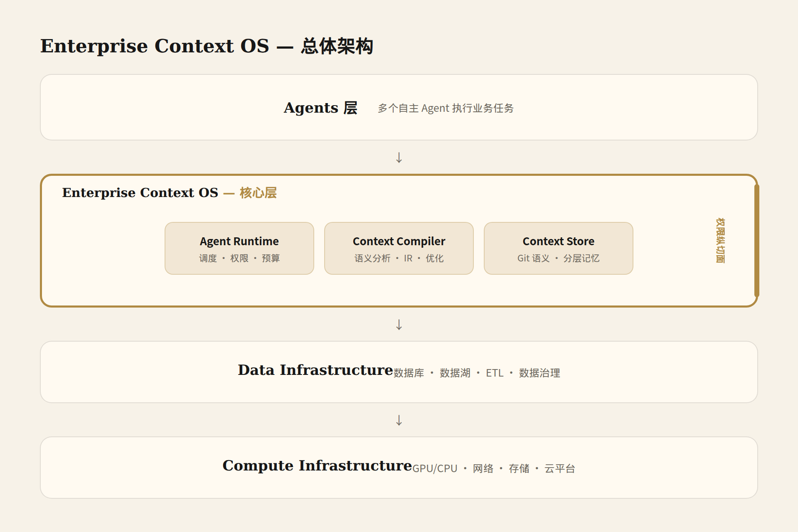
Task: Click the Data Infrastructure heading
Action: tap(315, 370)
